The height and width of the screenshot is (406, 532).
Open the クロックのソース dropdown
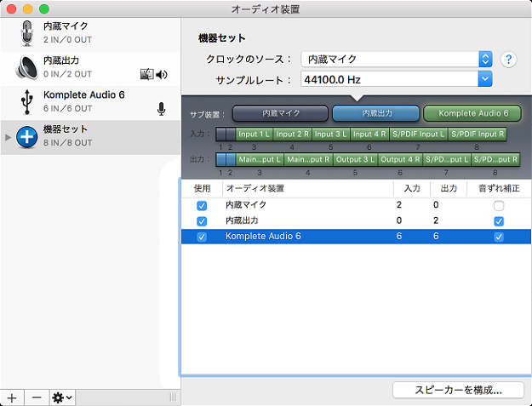tap(397, 60)
